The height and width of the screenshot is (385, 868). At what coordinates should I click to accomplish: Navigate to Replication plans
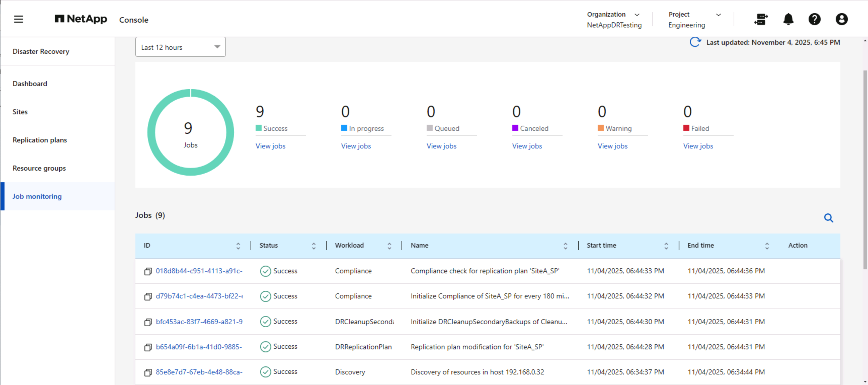pos(40,140)
